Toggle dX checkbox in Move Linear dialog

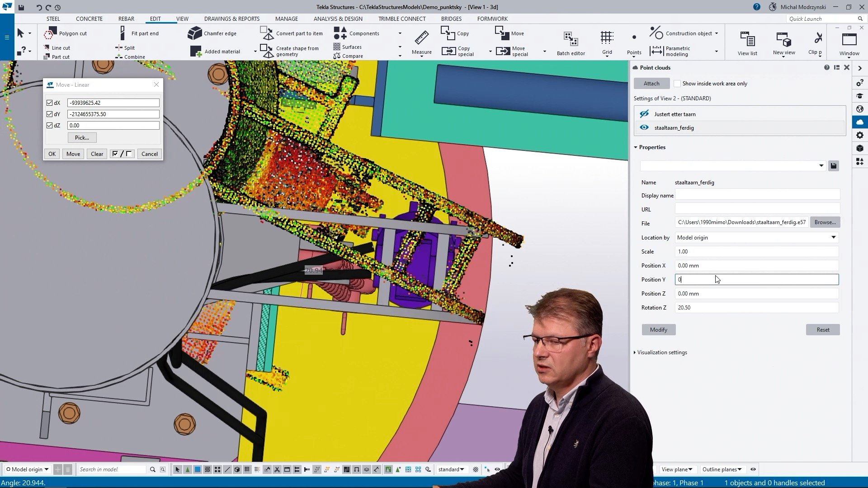(49, 103)
